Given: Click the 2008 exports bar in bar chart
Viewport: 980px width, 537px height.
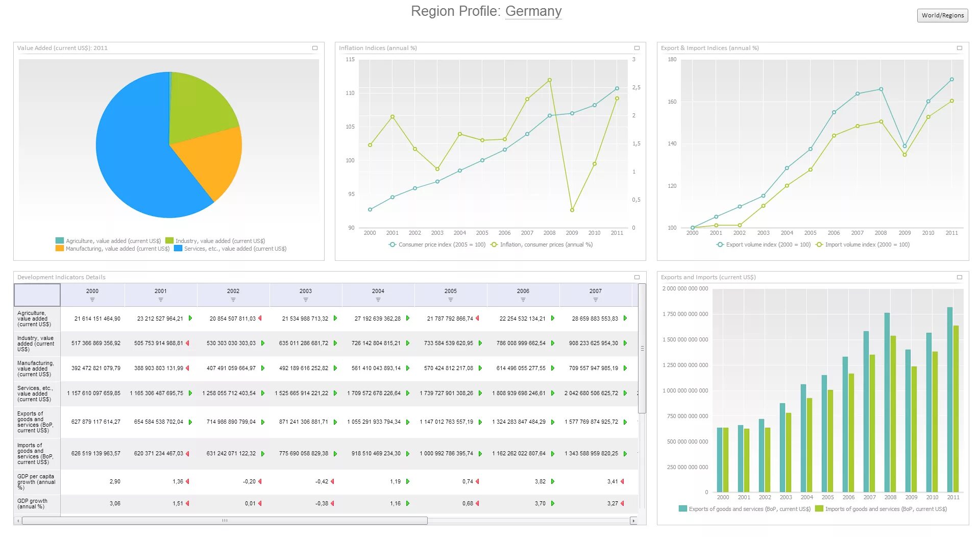Looking at the screenshot, I should (887, 402).
